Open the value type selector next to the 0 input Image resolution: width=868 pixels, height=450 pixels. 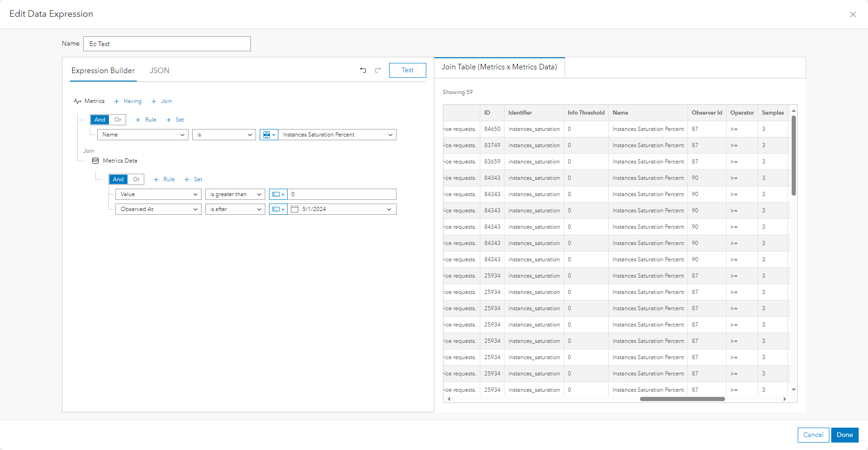(x=278, y=194)
